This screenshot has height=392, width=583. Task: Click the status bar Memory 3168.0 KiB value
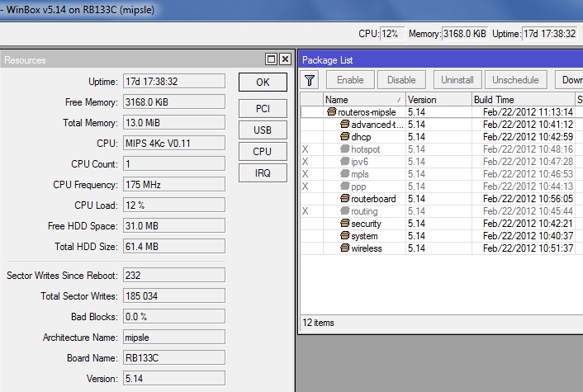point(464,34)
